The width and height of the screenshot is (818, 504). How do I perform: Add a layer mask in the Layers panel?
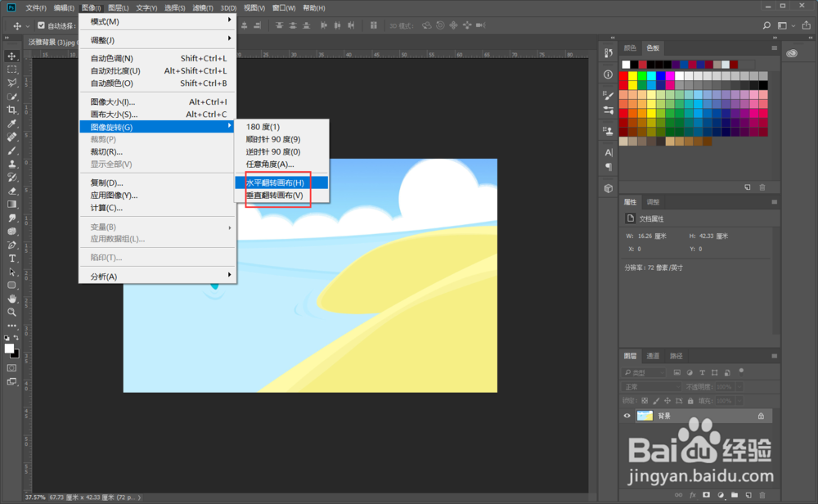click(707, 495)
